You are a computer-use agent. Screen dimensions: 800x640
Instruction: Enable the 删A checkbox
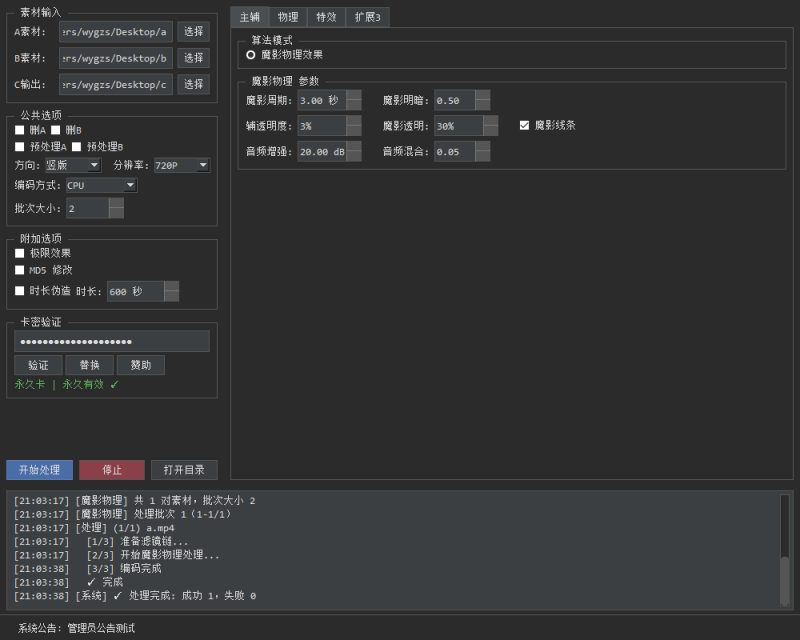(20, 130)
